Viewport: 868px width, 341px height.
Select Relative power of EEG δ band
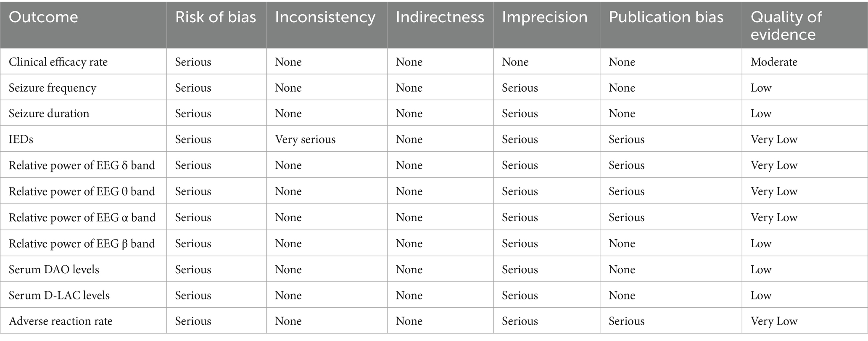point(82,166)
